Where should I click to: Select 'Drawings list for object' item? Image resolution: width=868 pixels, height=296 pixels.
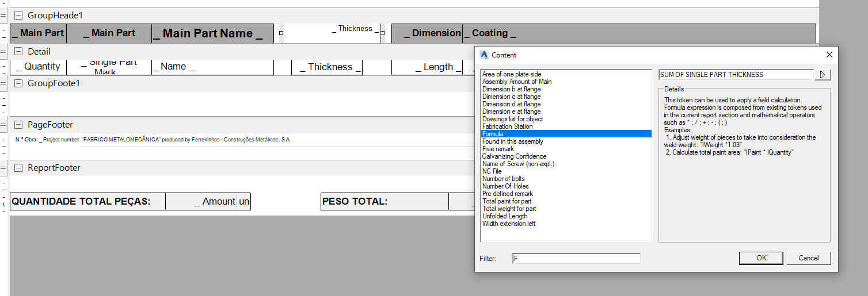point(512,119)
